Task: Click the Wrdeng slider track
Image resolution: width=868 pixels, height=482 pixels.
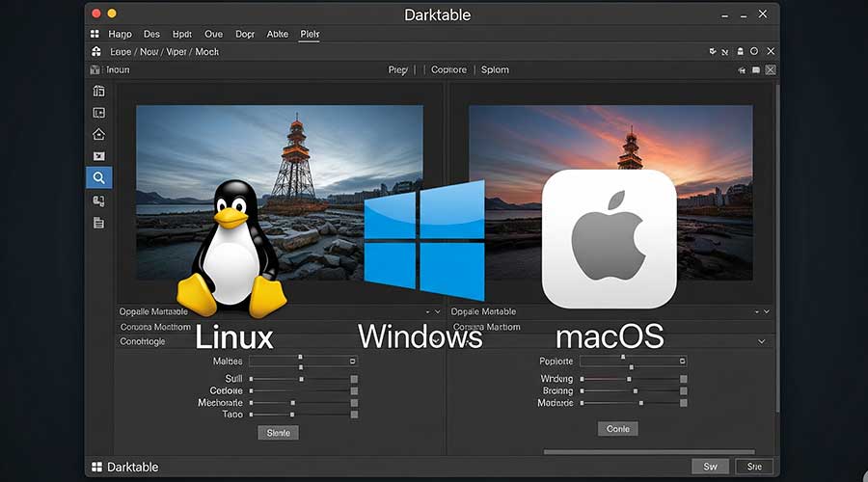Action: 630,379
